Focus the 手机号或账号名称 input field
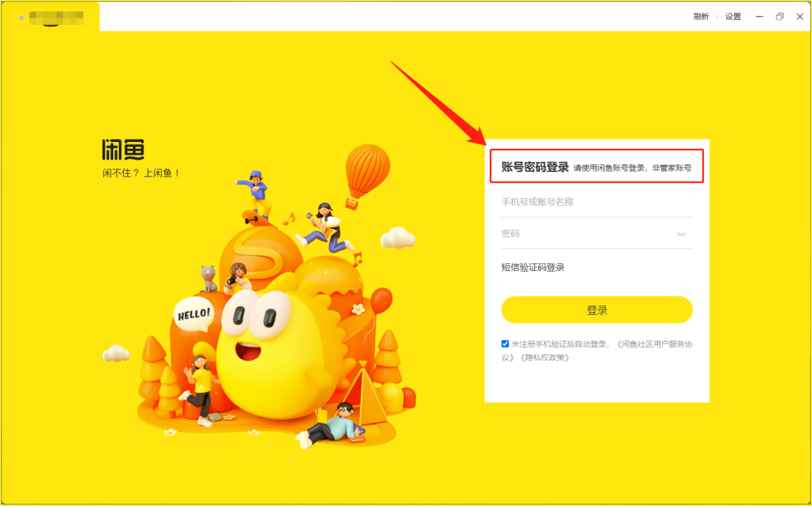 (x=588, y=202)
